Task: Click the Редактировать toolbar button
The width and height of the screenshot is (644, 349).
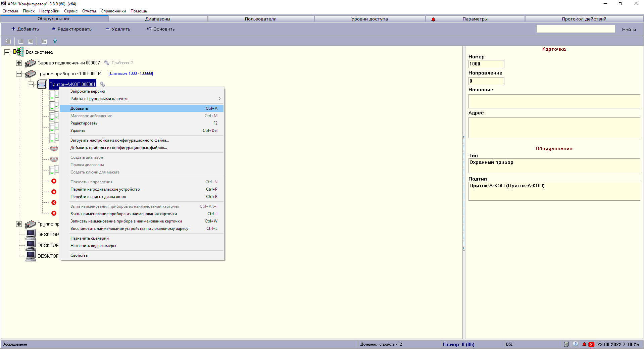Action: coord(71,29)
